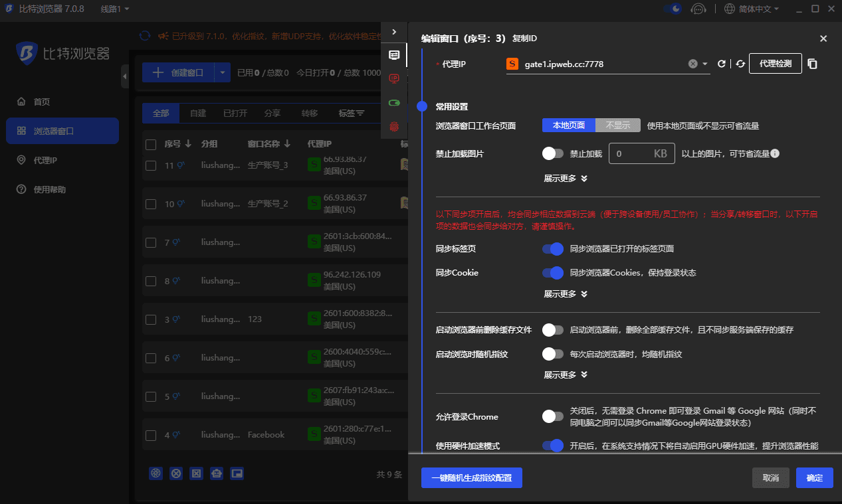The height and width of the screenshot is (504, 842).
Task: Click the clear icon in 代理IP field
Action: (x=692, y=64)
